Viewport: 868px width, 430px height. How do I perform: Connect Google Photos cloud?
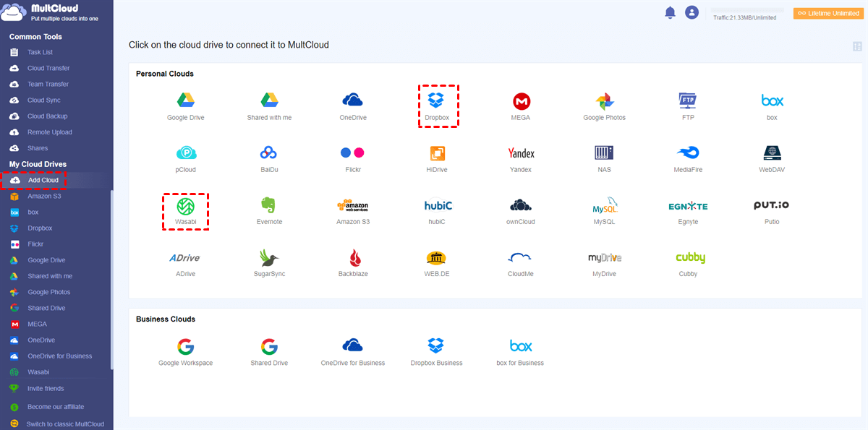point(605,106)
